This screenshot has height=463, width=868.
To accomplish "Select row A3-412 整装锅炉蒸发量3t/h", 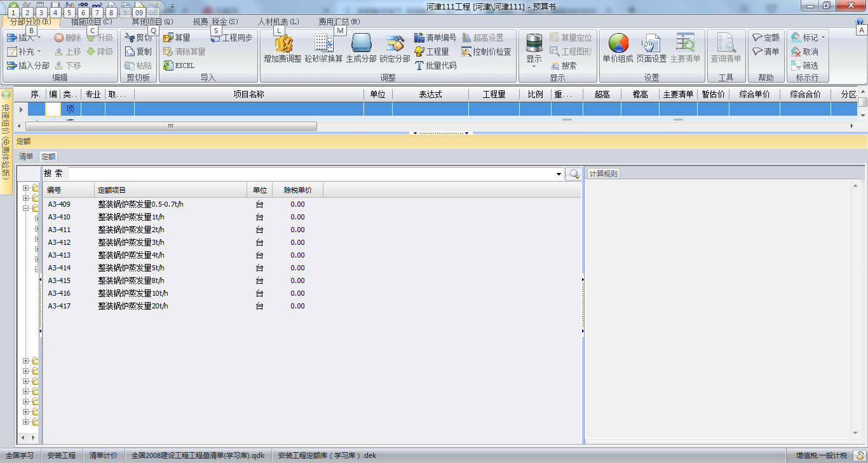I will 311,242.
